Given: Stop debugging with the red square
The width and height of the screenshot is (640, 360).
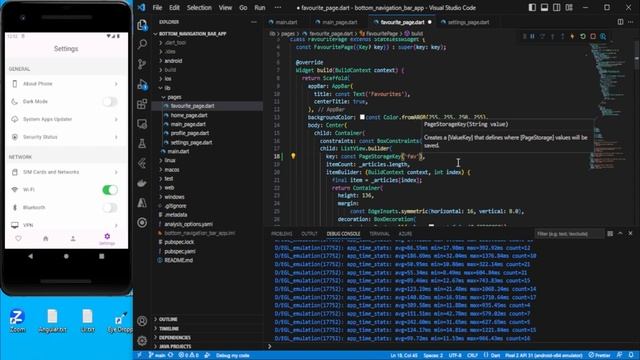Looking at the screenshot, I should point(593,36).
